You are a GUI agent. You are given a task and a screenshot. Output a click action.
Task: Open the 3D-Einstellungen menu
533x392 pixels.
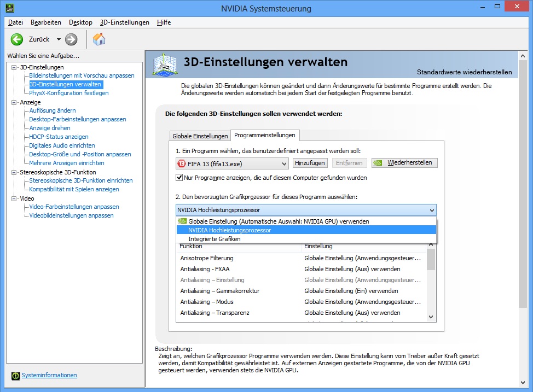click(x=124, y=22)
